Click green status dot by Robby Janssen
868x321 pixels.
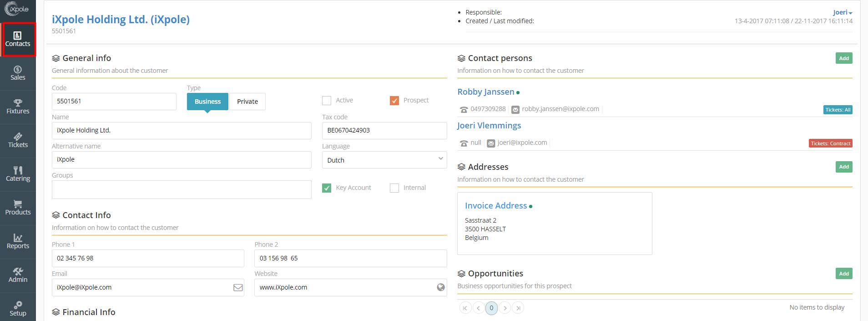pyautogui.click(x=518, y=93)
